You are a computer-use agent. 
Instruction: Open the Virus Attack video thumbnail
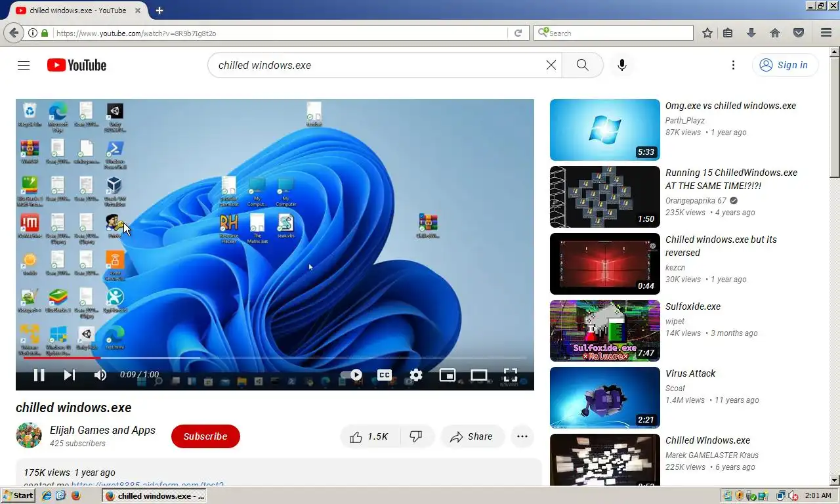tap(604, 398)
